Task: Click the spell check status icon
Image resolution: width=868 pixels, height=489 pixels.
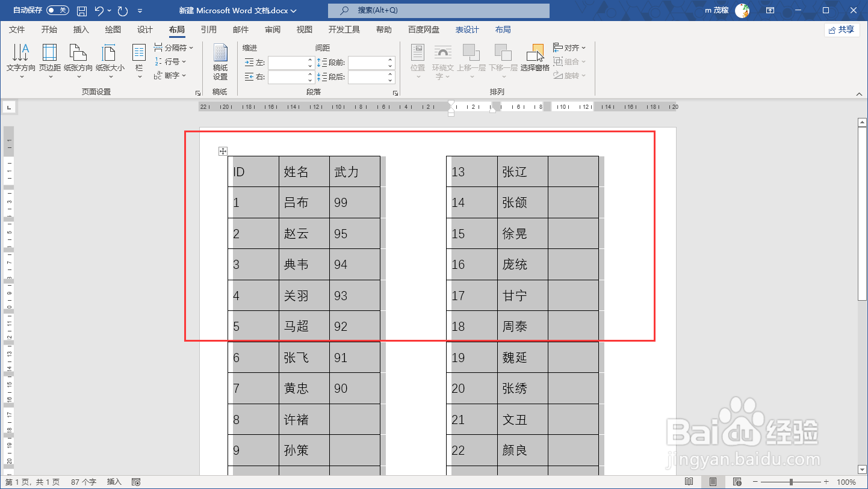Action: pyautogui.click(x=135, y=481)
